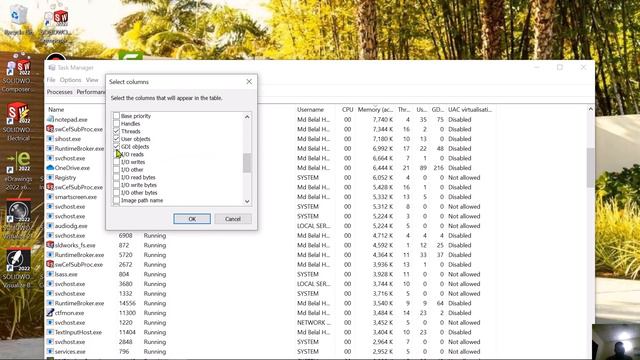640x360 pixels.
Task: Switch to the Processes tab
Action: coord(60,92)
